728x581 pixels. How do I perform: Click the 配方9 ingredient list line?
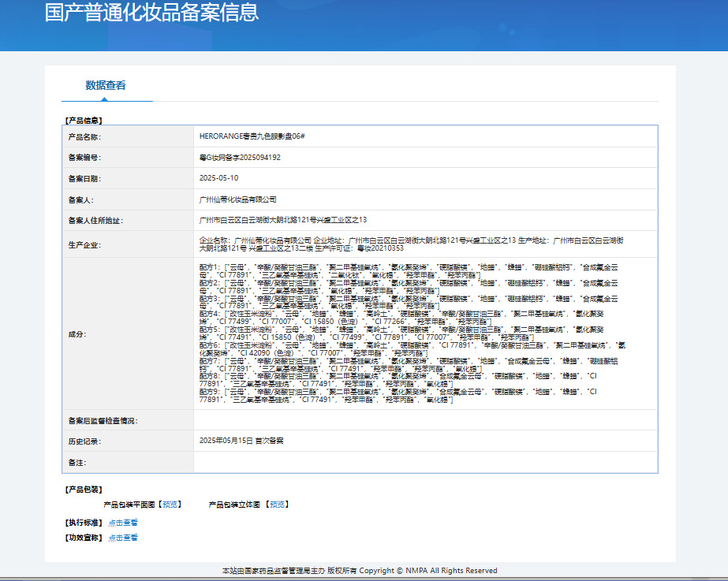[x=398, y=396]
